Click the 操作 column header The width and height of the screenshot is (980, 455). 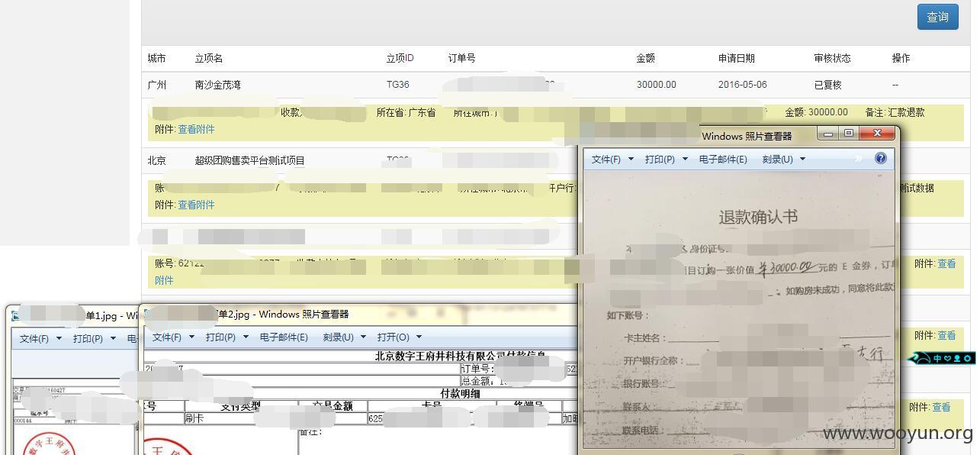coord(901,58)
